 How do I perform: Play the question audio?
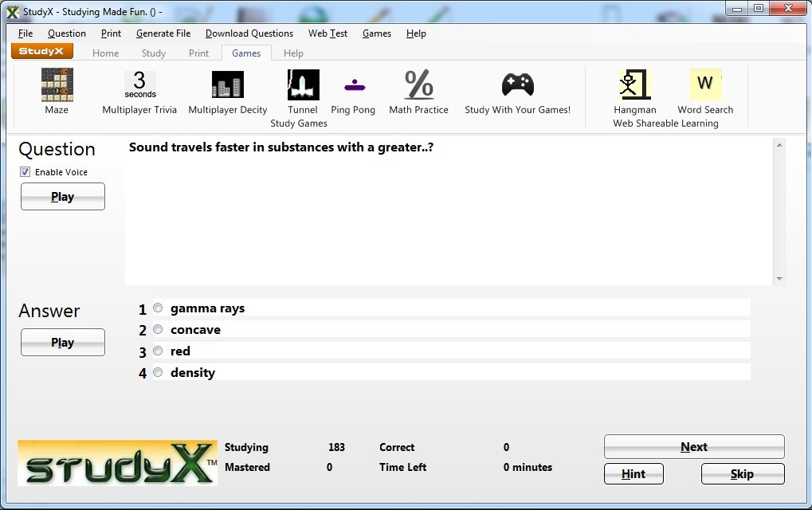click(63, 197)
